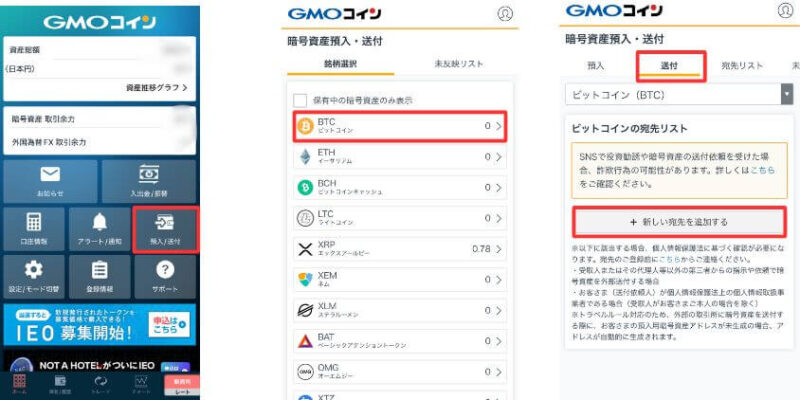Click 新しい宛先を追加する button
Screen dimensions: 800x400
679,222
